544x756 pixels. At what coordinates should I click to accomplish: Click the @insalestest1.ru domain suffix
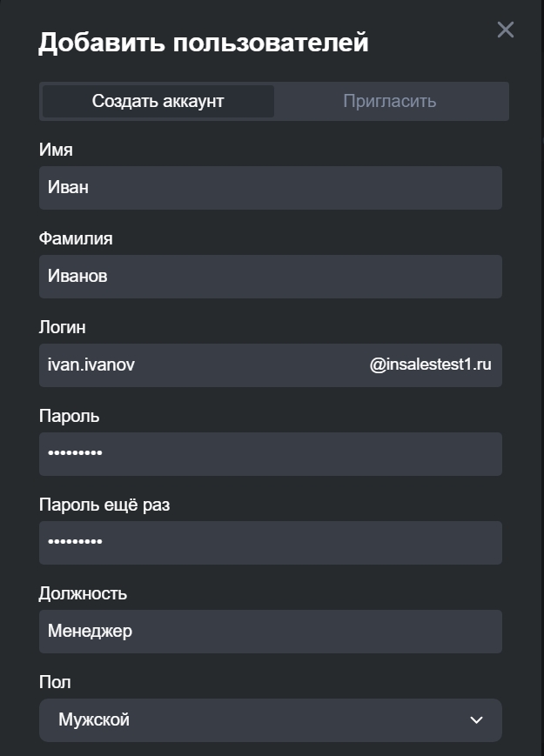pyautogui.click(x=430, y=365)
